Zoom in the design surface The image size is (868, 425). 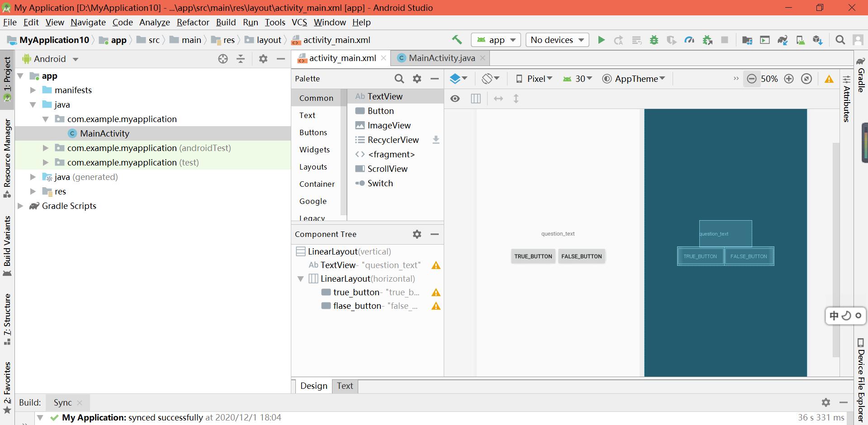(788, 79)
